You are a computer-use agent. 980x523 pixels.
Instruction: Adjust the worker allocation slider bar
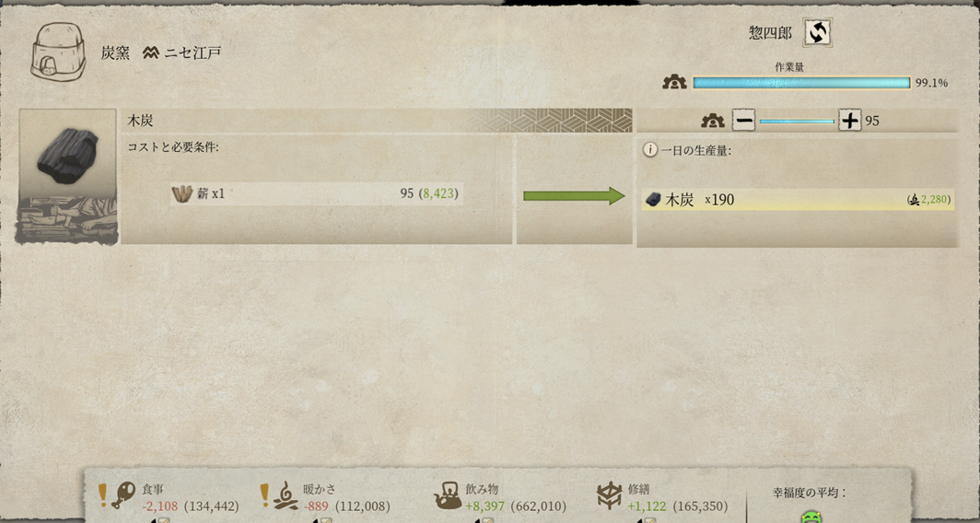coord(797,122)
